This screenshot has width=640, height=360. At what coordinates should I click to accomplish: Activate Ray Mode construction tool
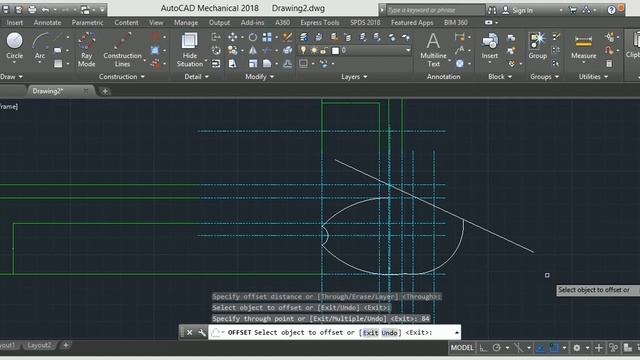87,50
